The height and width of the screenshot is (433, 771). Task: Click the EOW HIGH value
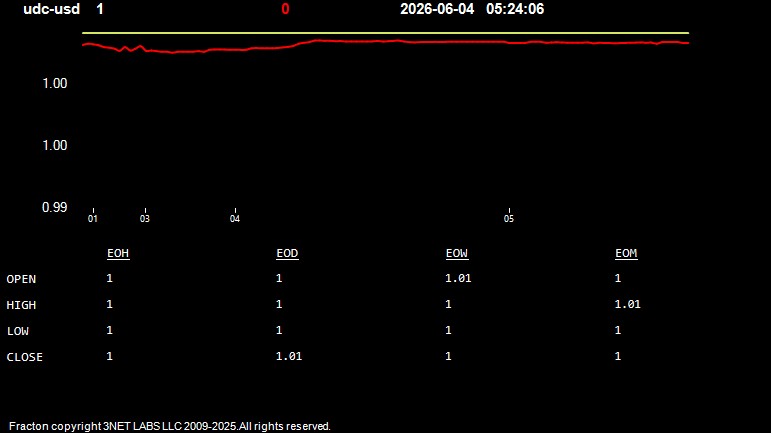tap(448, 304)
